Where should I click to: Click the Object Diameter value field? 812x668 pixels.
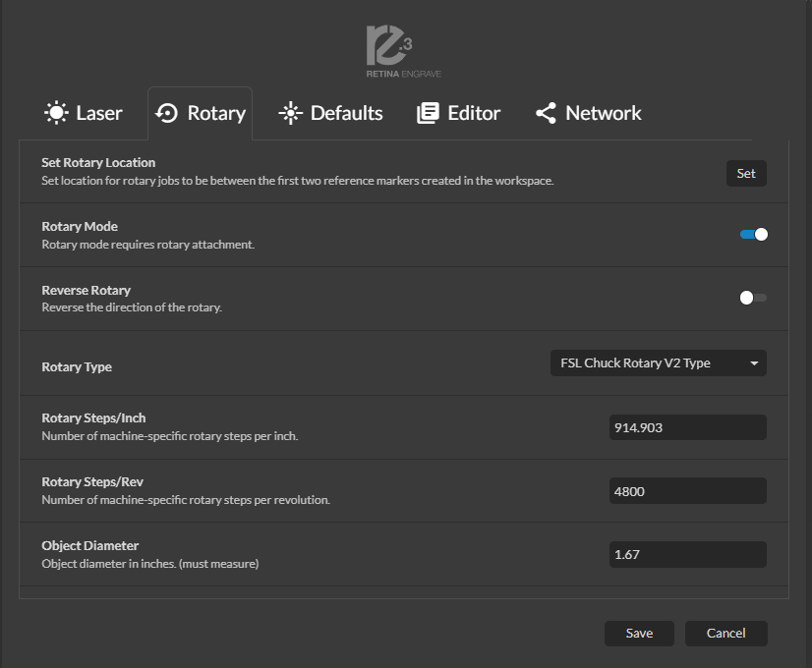coord(687,555)
